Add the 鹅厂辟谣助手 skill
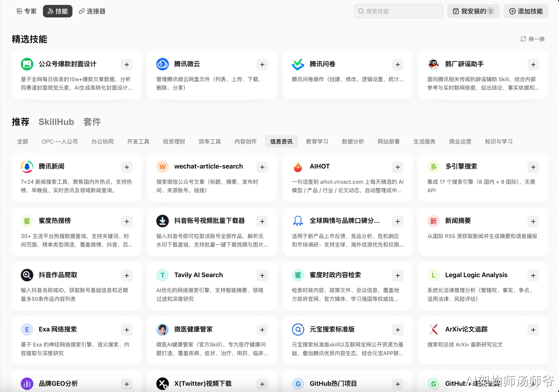This screenshot has height=392, width=559. click(533, 64)
